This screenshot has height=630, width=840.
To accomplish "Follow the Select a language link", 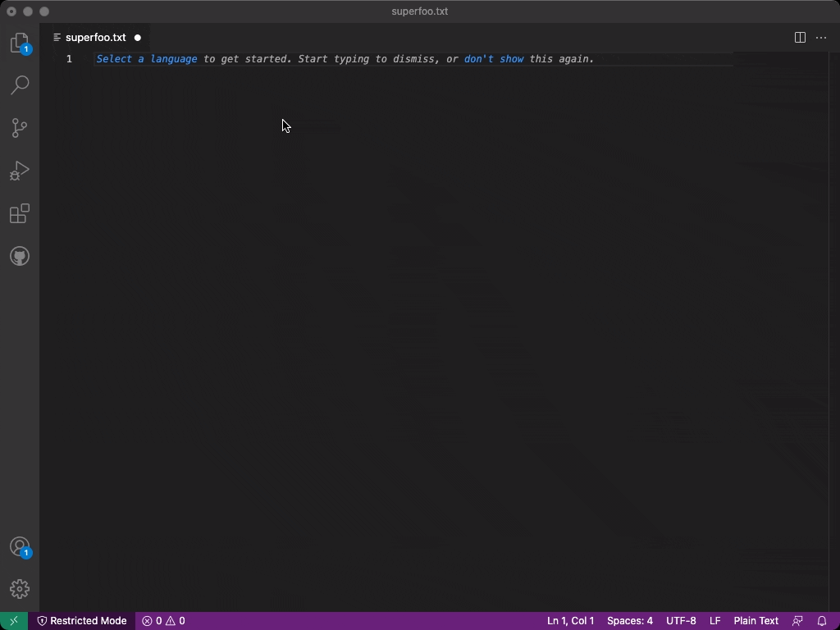I will pos(146,58).
